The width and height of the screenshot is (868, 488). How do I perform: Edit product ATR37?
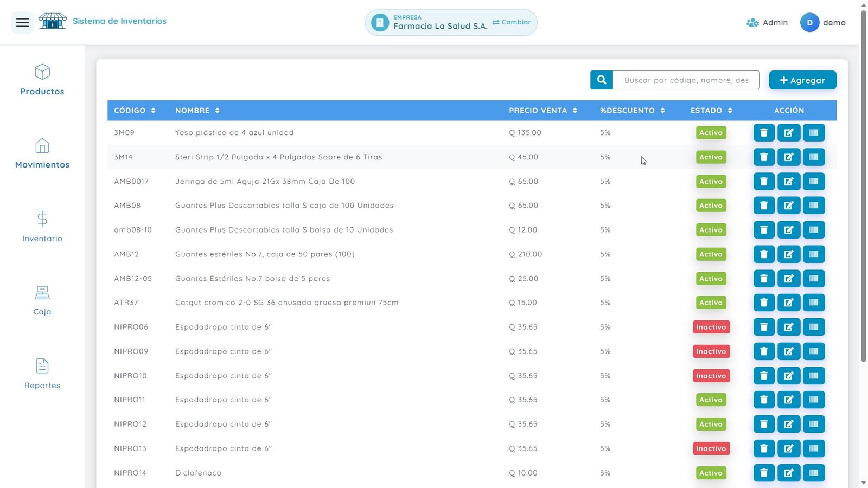[789, 303]
